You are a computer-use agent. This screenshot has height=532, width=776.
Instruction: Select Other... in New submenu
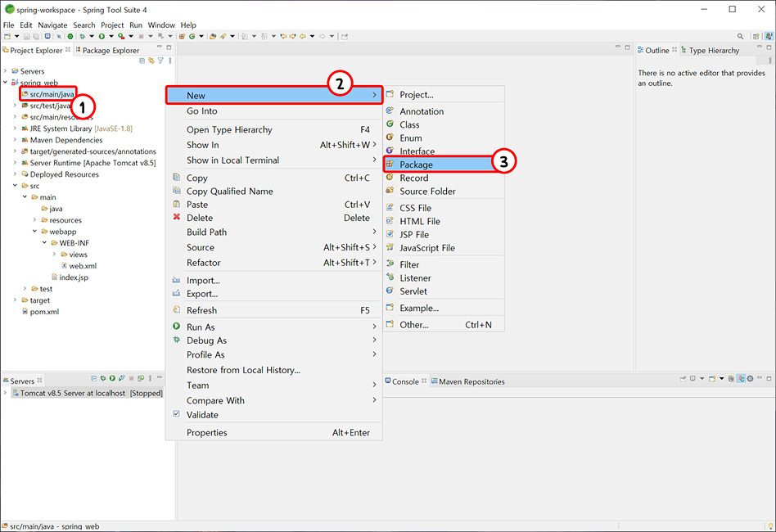[x=444, y=325]
